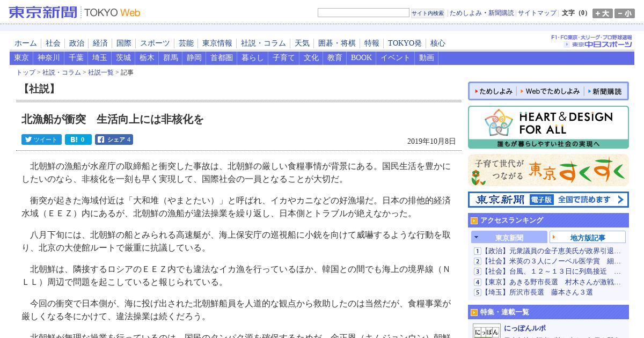Open the 核心 section
644x338 pixels.
(x=438, y=43)
